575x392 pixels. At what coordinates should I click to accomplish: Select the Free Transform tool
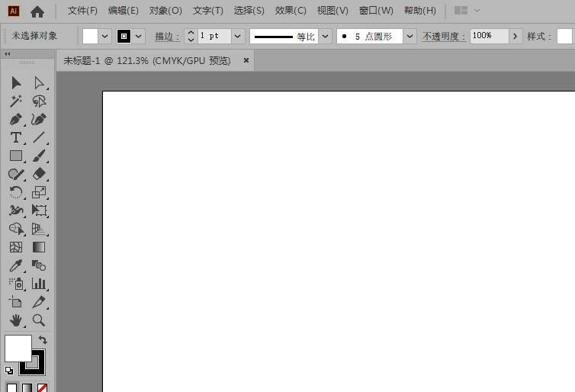(39, 210)
